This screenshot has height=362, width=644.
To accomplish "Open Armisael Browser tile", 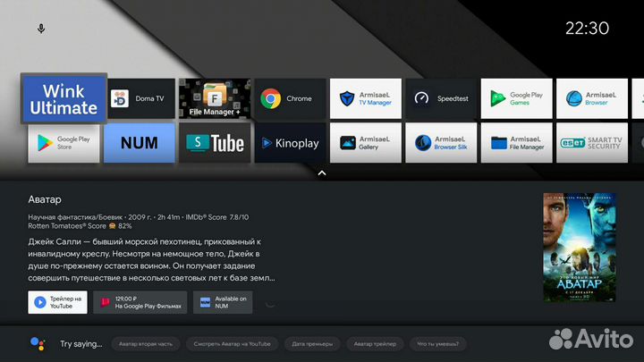I will [x=591, y=98].
